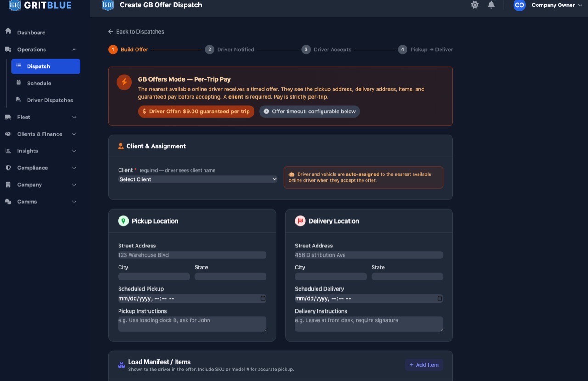Image resolution: width=588 pixels, height=381 pixels.
Task: Select the Dispatch sidebar item
Action: pos(46,66)
